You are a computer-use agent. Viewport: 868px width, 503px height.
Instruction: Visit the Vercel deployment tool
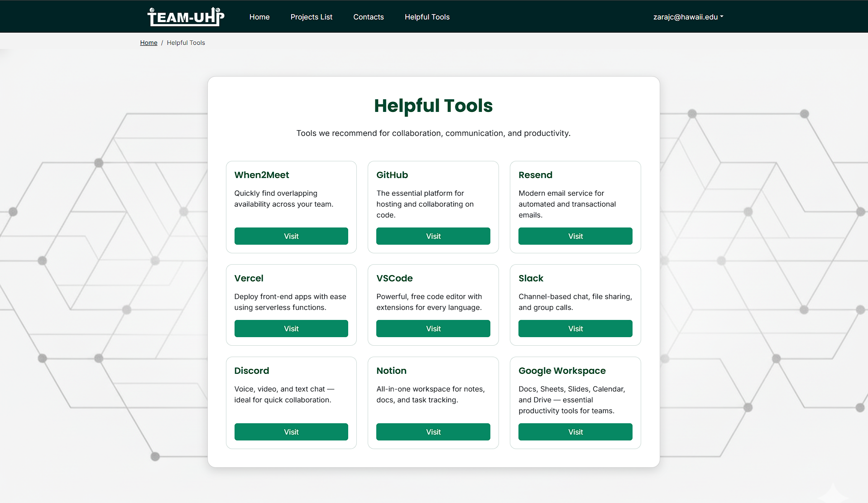tap(291, 329)
